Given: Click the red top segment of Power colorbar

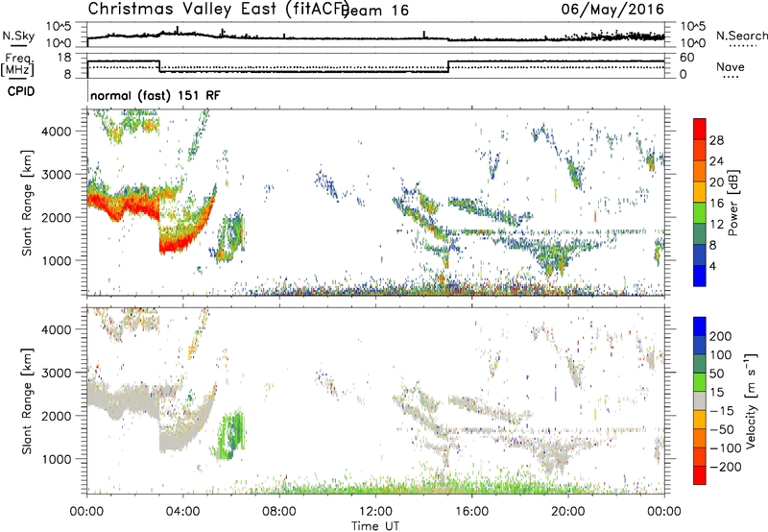Looking at the screenshot, I should click(700, 129).
